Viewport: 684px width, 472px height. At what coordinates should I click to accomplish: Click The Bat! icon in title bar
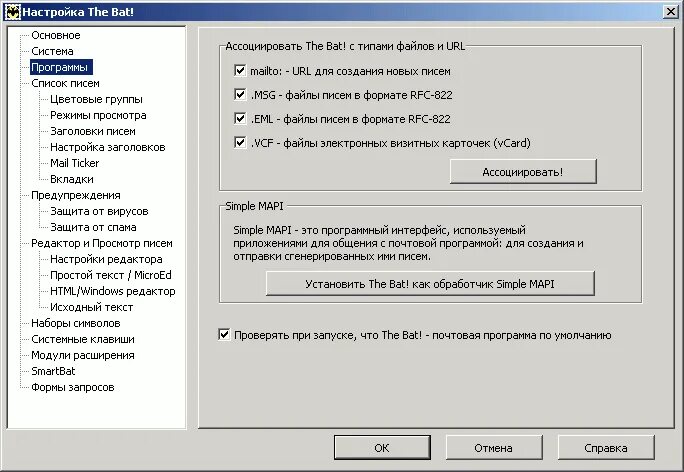pyautogui.click(x=12, y=12)
